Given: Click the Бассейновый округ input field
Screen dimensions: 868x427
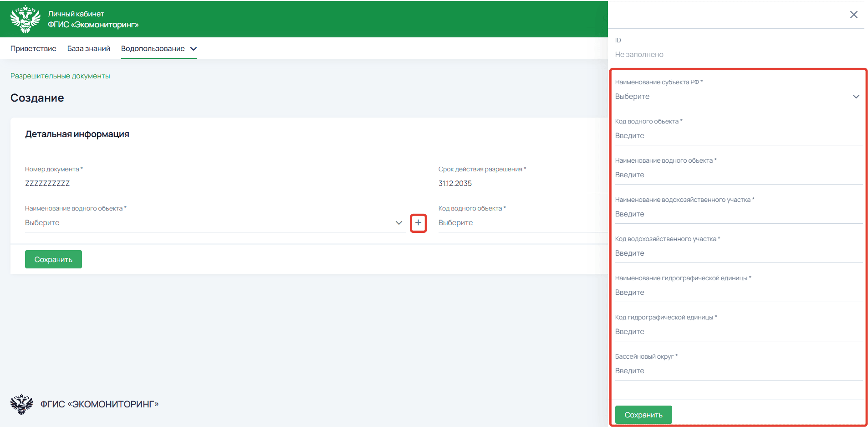Looking at the screenshot, I should [738, 371].
